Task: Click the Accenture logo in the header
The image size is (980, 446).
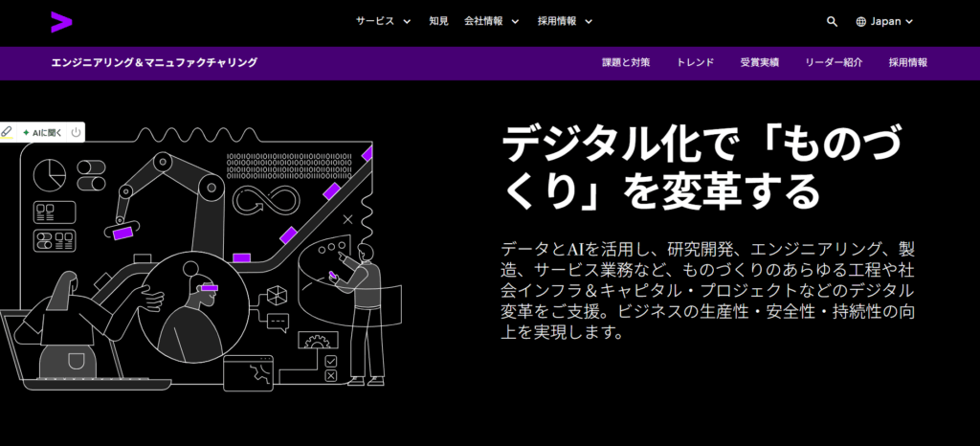Action: [x=60, y=21]
